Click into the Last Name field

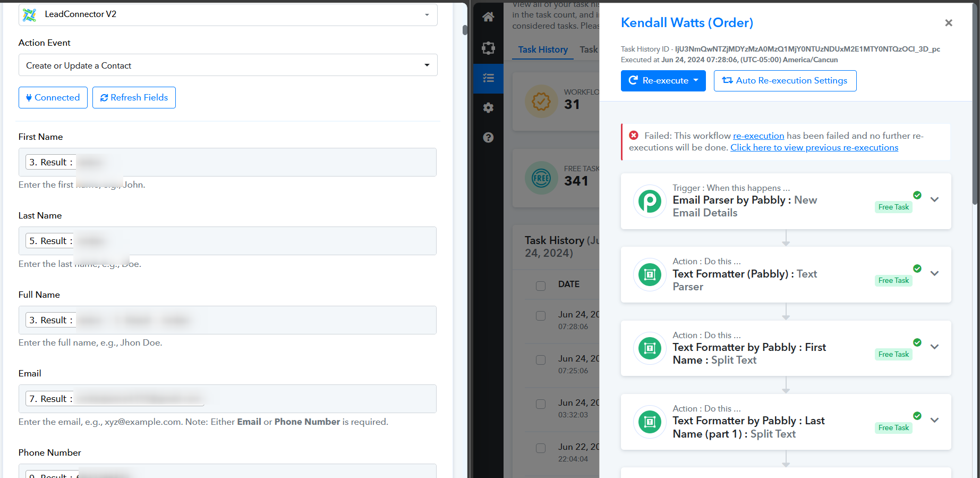227,241
